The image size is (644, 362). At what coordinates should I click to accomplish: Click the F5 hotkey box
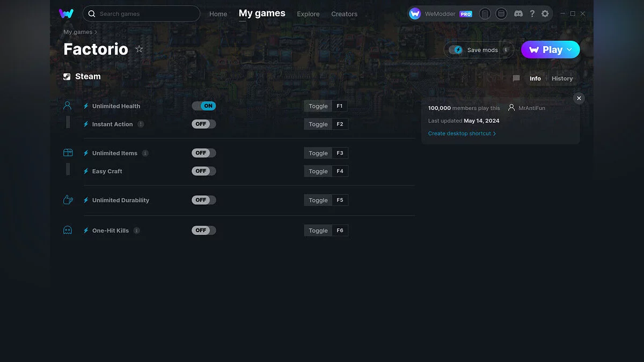pyautogui.click(x=340, y=201)
